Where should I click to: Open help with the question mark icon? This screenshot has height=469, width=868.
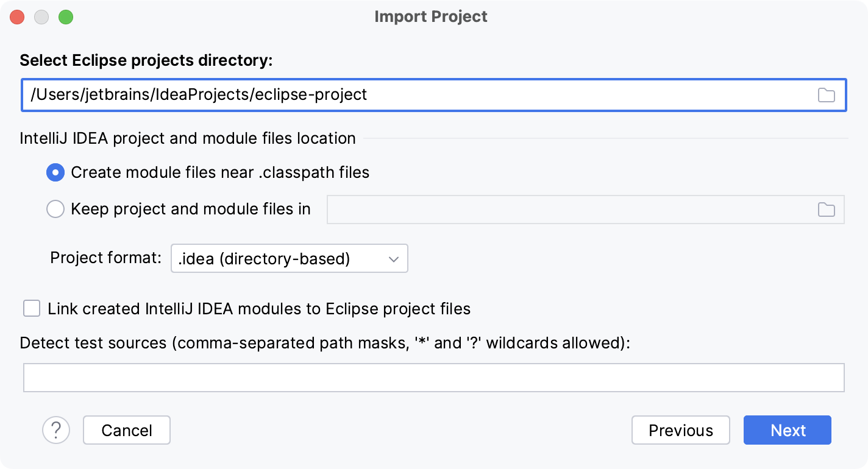(56, 430)
